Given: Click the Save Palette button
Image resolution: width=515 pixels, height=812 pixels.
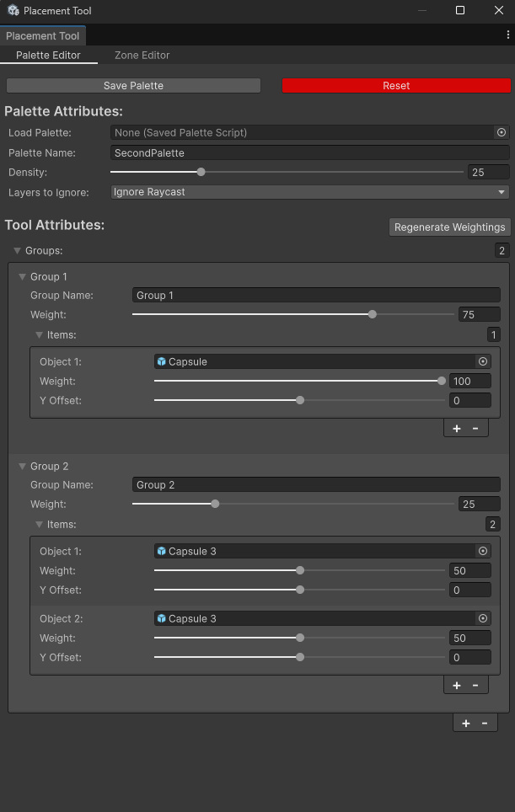Looking at the screenshot, I should (133, 85).
